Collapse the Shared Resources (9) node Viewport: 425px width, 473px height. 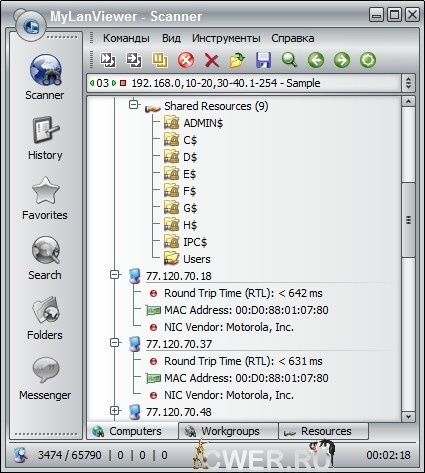tap(134, 105)
